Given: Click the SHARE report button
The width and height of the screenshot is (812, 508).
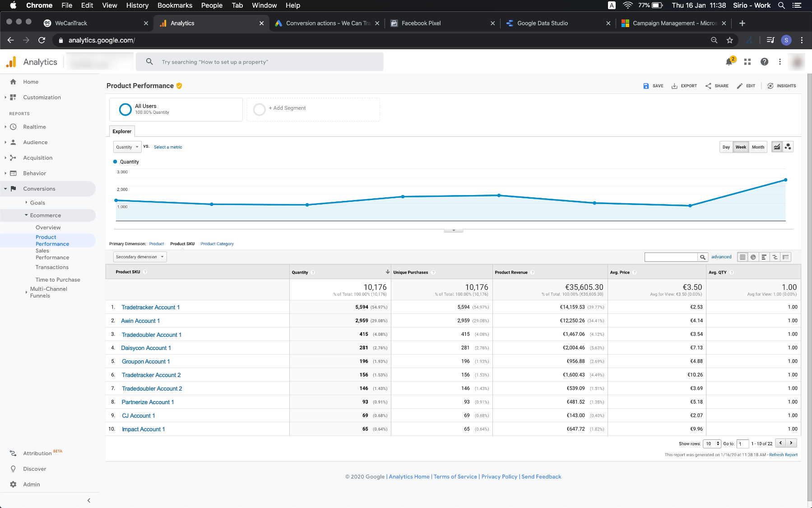Looking at the screenshot, I should 717,86.
